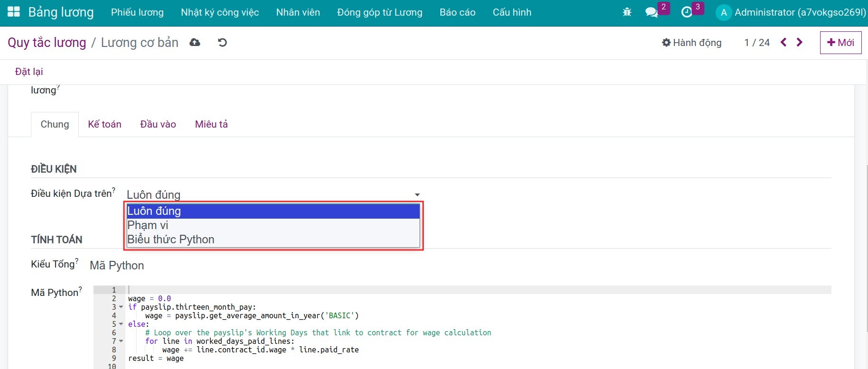Open the Hành động actions menu

(x=691, y=43)
